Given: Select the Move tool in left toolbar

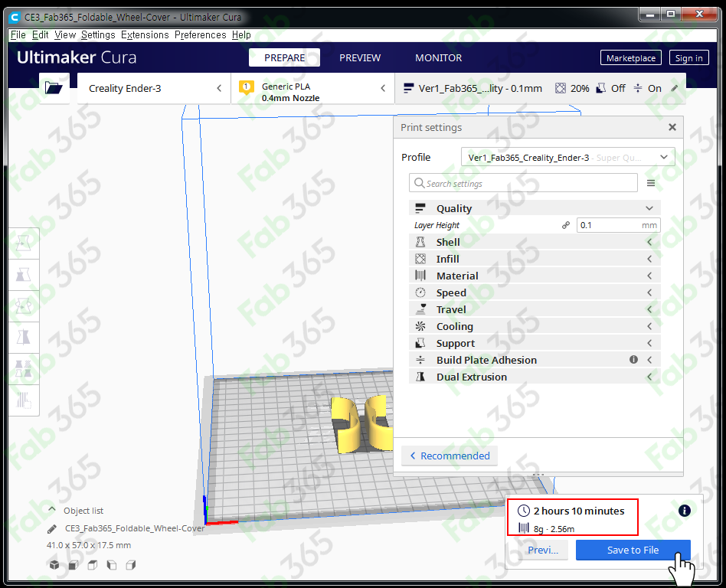Looking at the screenshot, I should [x=23, y=243].
